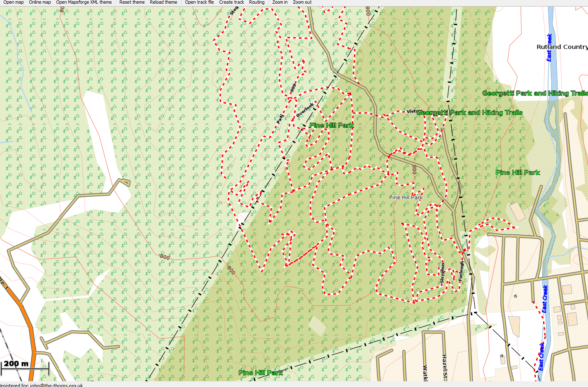Open the Routing option
The image size is (588, 387).
click(257, 2)
